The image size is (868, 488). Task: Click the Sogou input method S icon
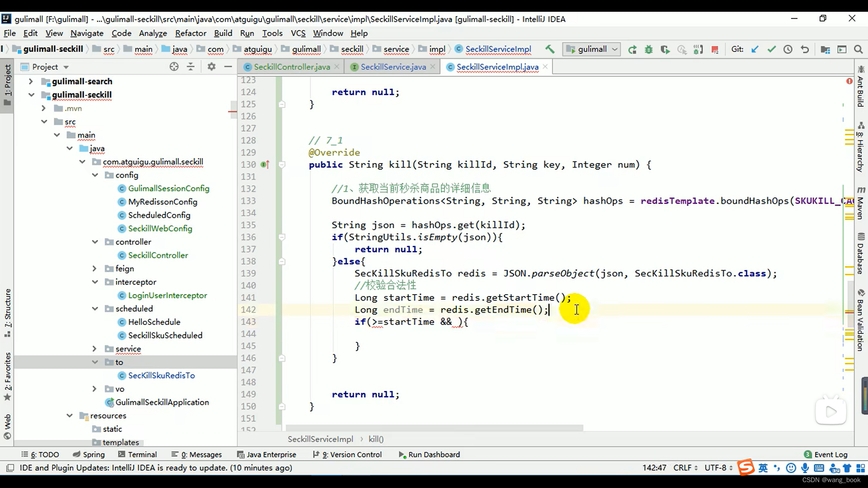tap(746, 468)
